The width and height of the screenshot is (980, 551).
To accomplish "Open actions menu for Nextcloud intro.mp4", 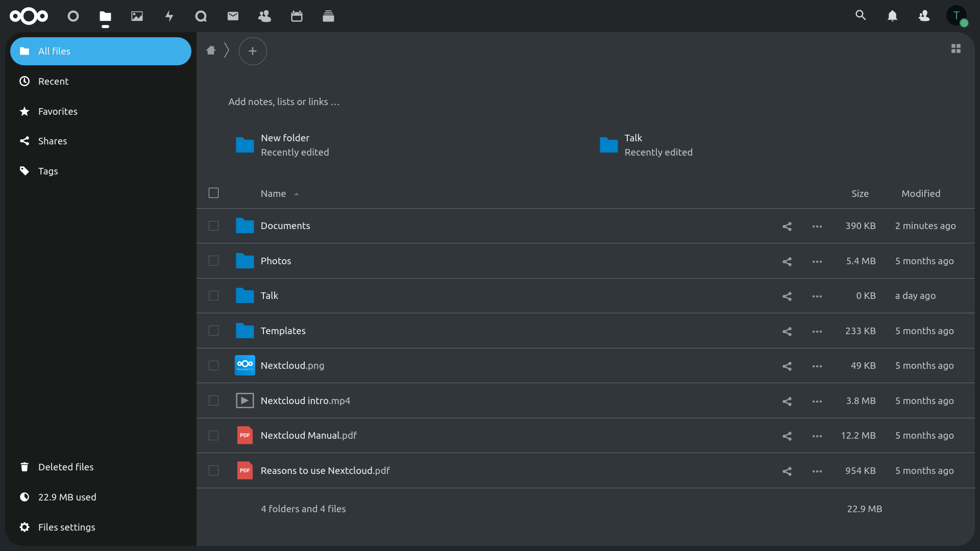I will click(x=817, y=401).
